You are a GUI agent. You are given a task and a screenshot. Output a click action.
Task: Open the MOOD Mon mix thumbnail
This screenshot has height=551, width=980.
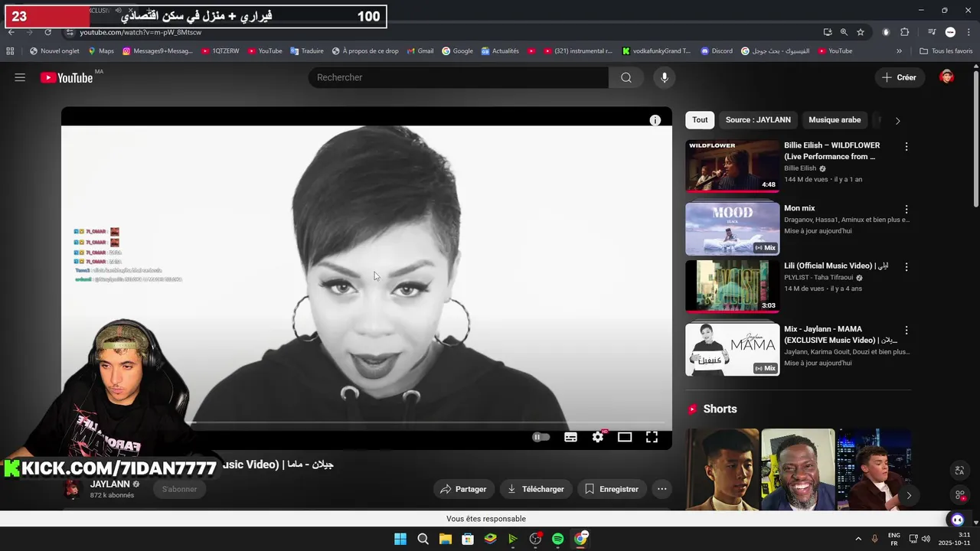click(732, 228)
